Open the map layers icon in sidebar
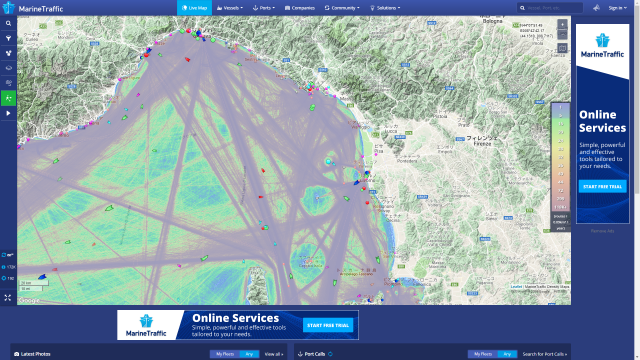640x360 pixels. [x=8, y=68]
